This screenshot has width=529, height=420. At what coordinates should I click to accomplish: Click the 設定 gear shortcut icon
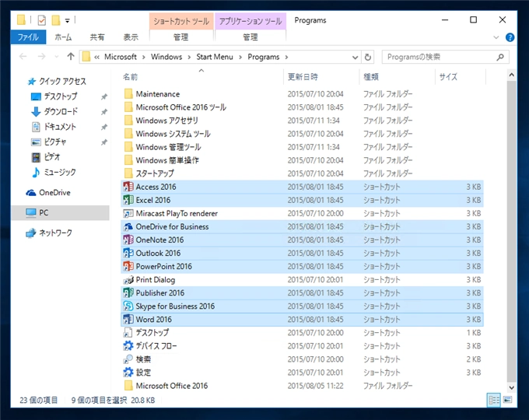(x=128, y=373)
